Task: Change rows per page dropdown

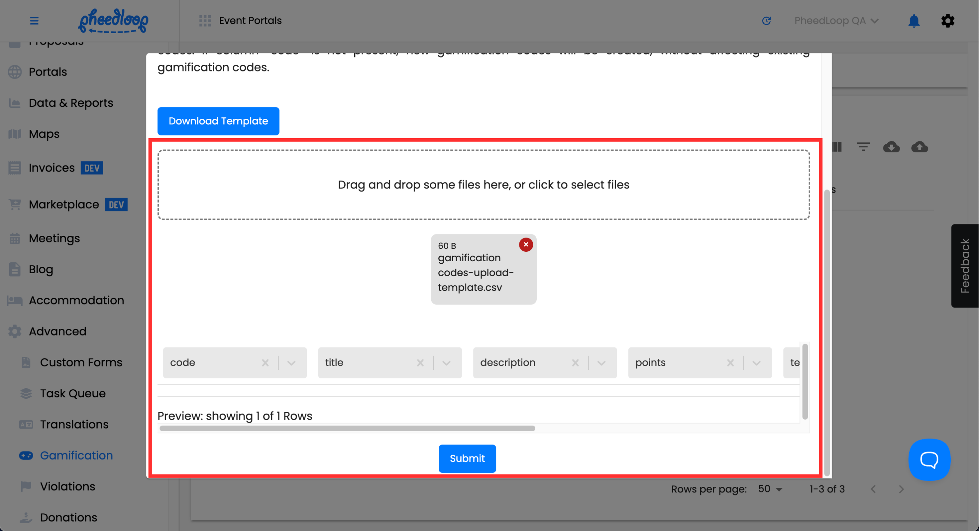Action: 770,489
